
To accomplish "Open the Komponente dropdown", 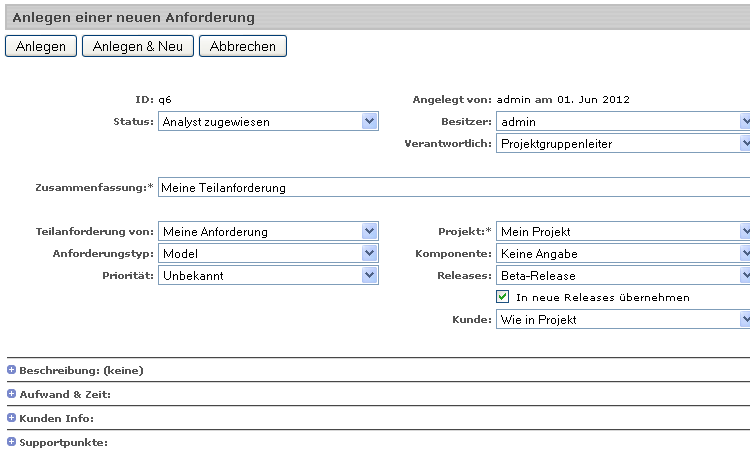I will point(622,254).
